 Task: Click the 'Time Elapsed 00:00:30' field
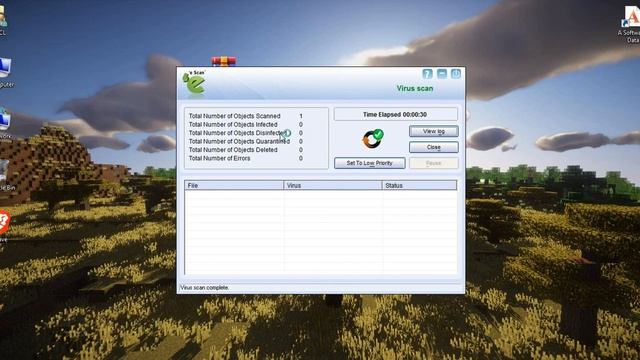tap(396, 115)
